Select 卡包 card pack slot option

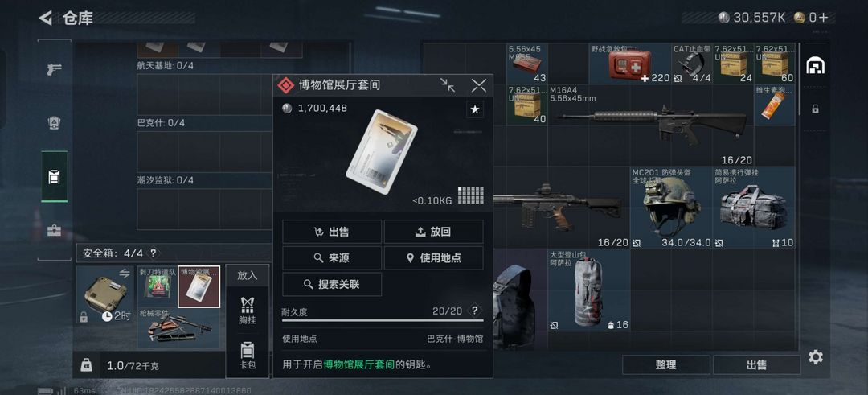click(x=248, y=356)
